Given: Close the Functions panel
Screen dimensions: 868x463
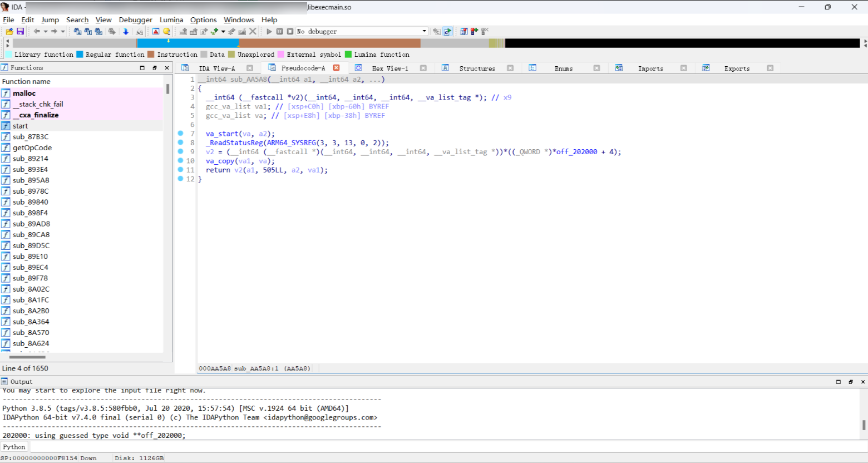Looking at the screenshot, I should click(166, 68).
